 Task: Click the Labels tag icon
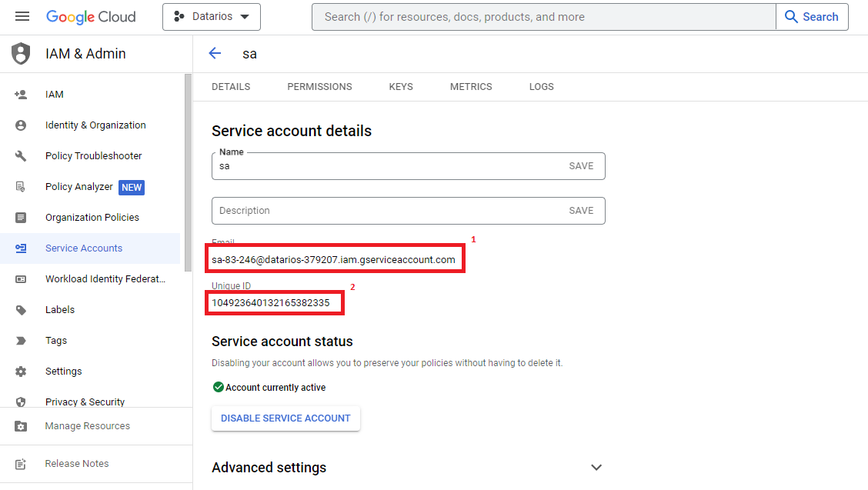(x=21, y=310)
